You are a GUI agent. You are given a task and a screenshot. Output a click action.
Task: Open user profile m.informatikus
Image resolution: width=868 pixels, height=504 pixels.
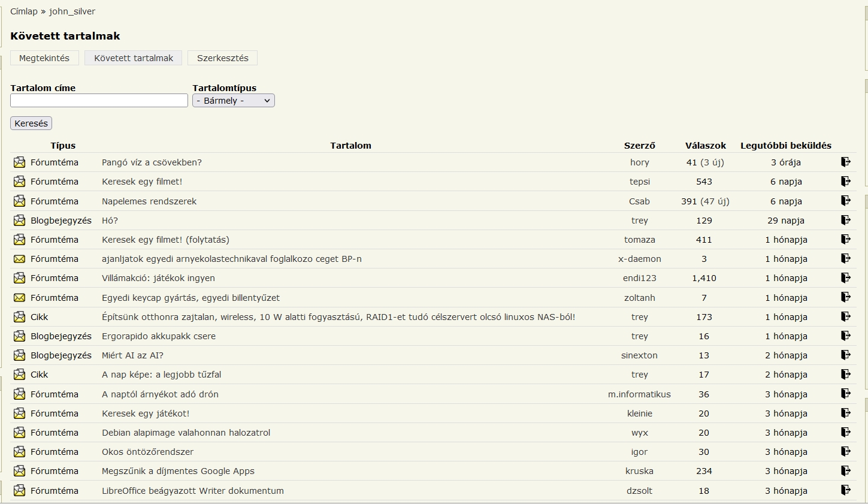639,394
